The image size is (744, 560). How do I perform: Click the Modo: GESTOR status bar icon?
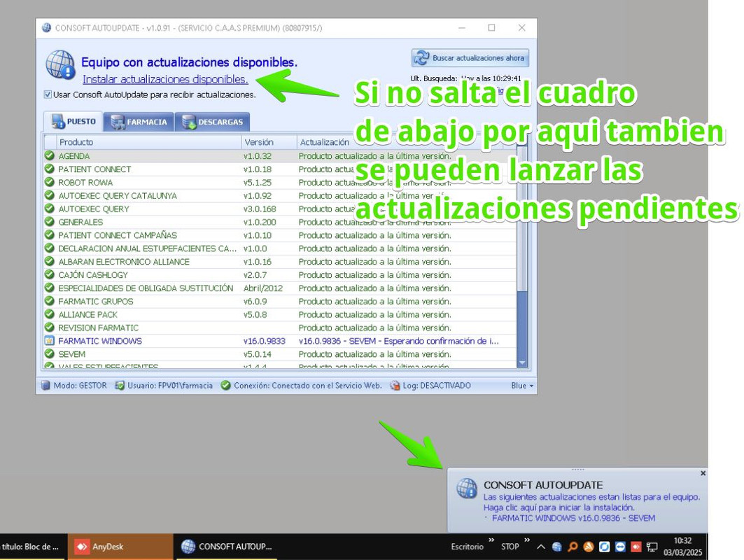tap(45, 386)
